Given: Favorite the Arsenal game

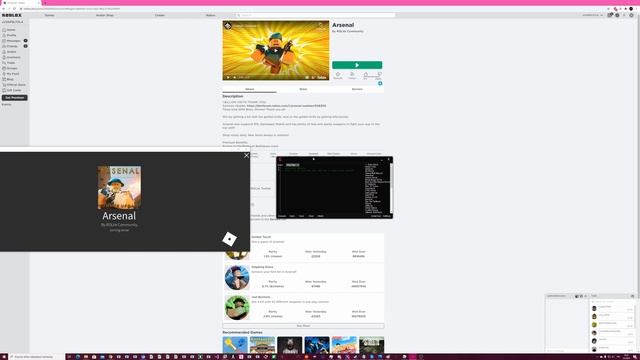Looking at the screenshot, I should (338, 75).
